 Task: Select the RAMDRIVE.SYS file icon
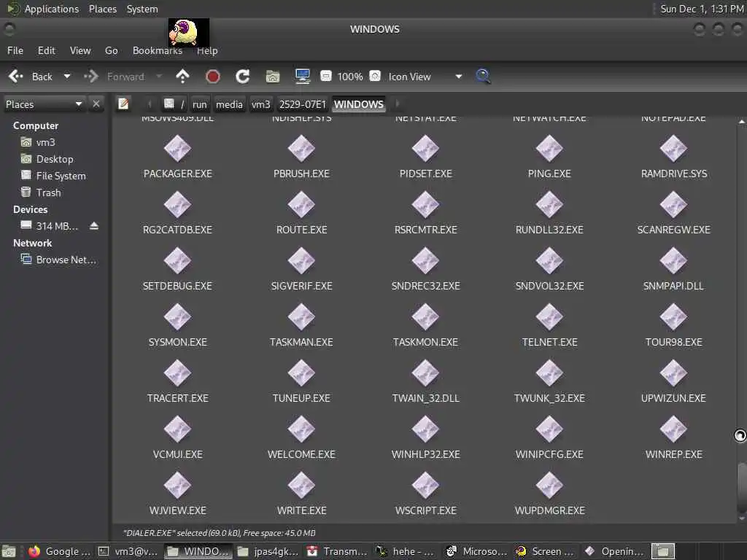(x=673, y=149)
